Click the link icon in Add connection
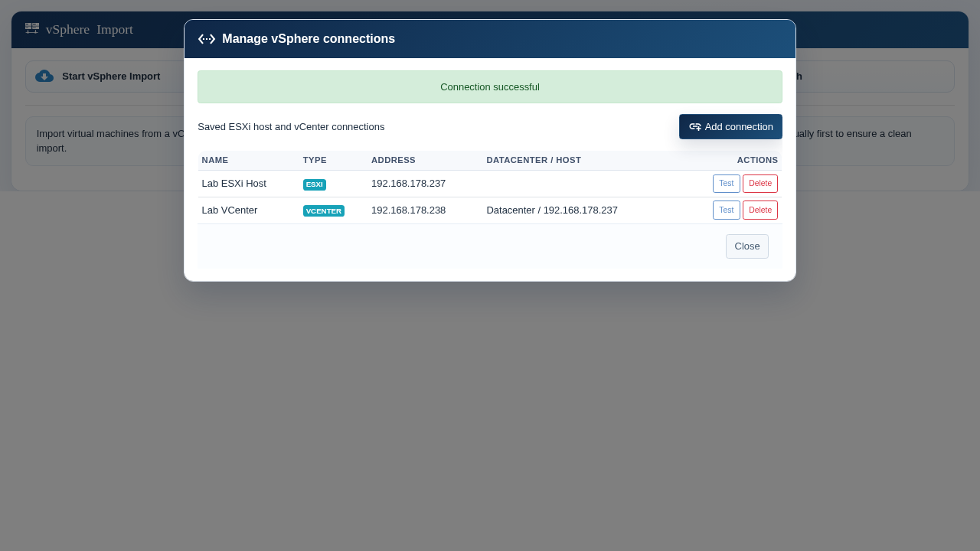The height and width of the screenshot is (551, 980). coord(695,127)
